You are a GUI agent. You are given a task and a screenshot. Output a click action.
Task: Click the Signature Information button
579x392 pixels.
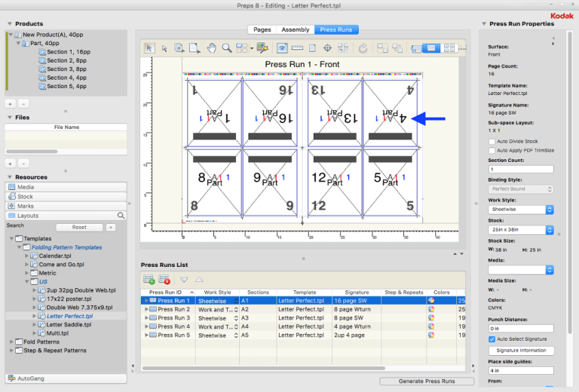pos(520,351)
